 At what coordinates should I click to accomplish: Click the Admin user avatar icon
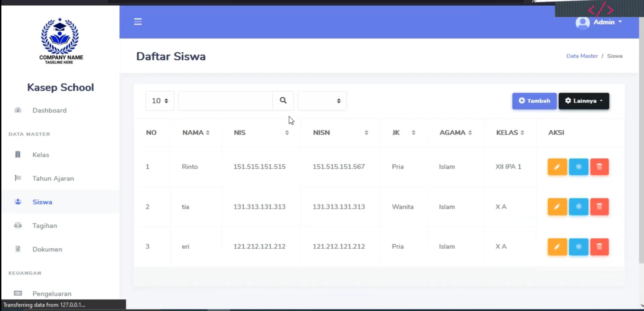(x=583, y=23)
